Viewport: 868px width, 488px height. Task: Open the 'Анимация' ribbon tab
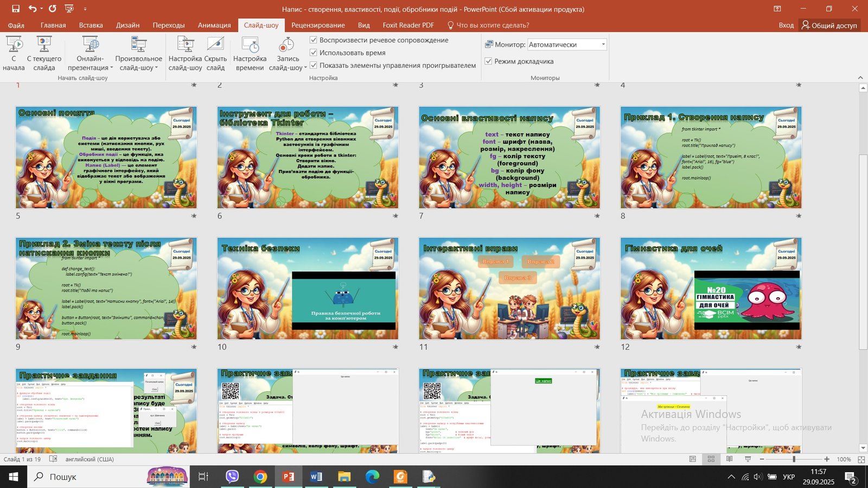[x=214, y=25]
